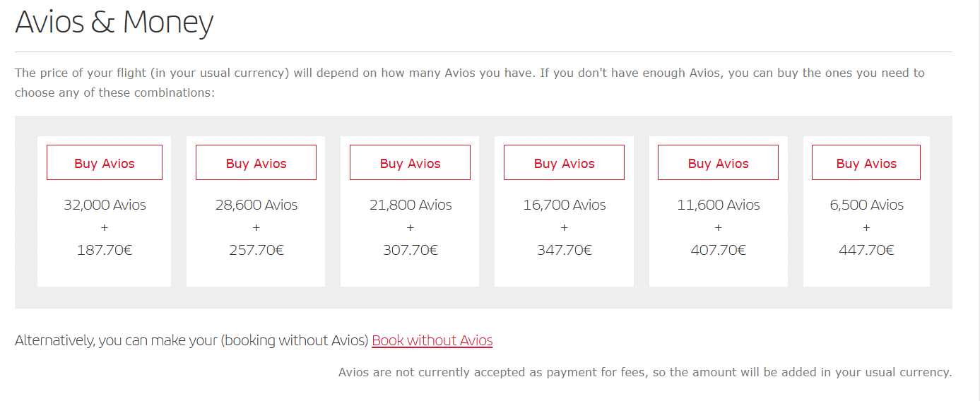The image size is (980, 401).
Task: Click Buy Avios button above 32,000 Avios
Action: coord(105,162)
